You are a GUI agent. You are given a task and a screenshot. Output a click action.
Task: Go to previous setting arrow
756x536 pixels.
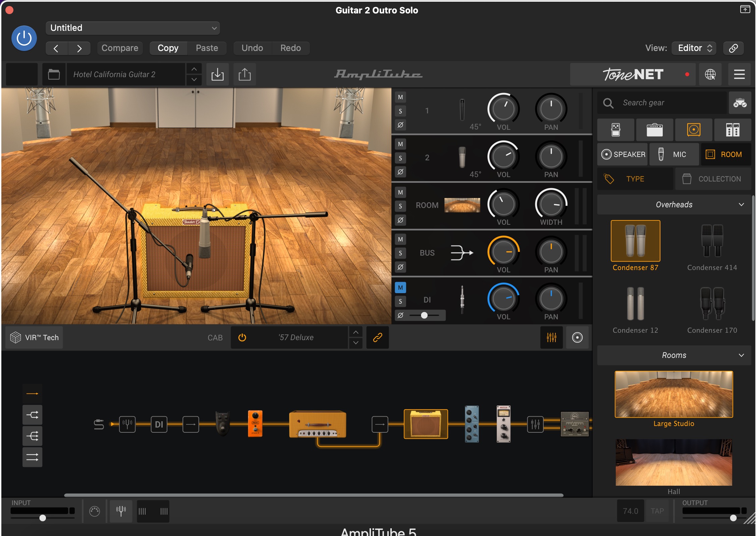56,48
